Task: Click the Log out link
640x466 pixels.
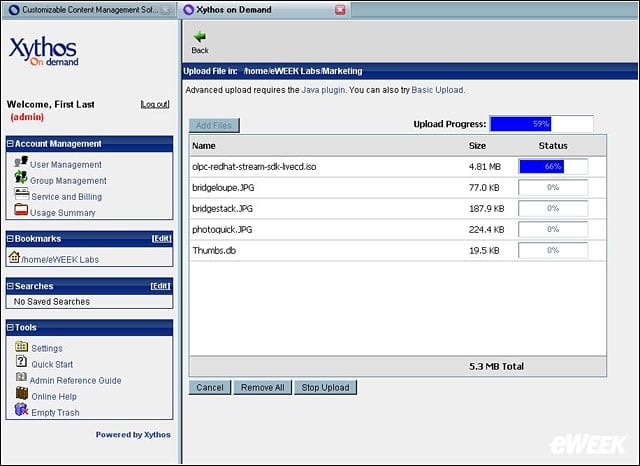Action: pyautogui.click(x=155, y=104)
